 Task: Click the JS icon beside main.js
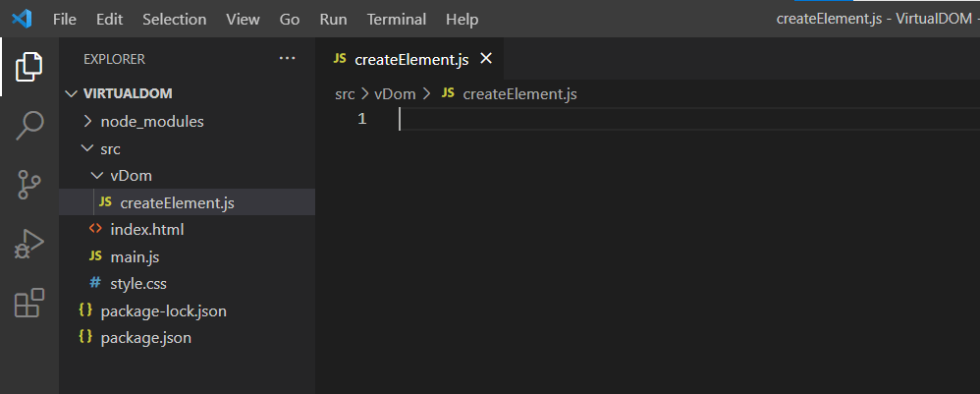(x=95, y=256)
